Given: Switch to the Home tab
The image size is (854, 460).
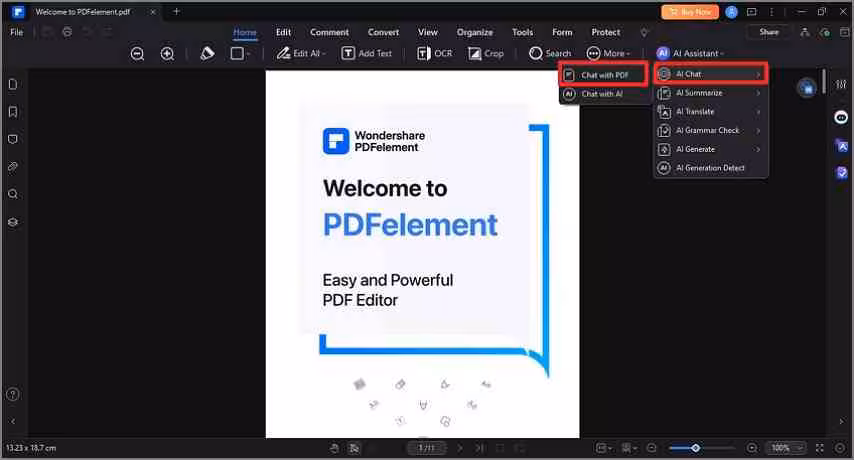Looking at the screenshot, I should point(245,32).
